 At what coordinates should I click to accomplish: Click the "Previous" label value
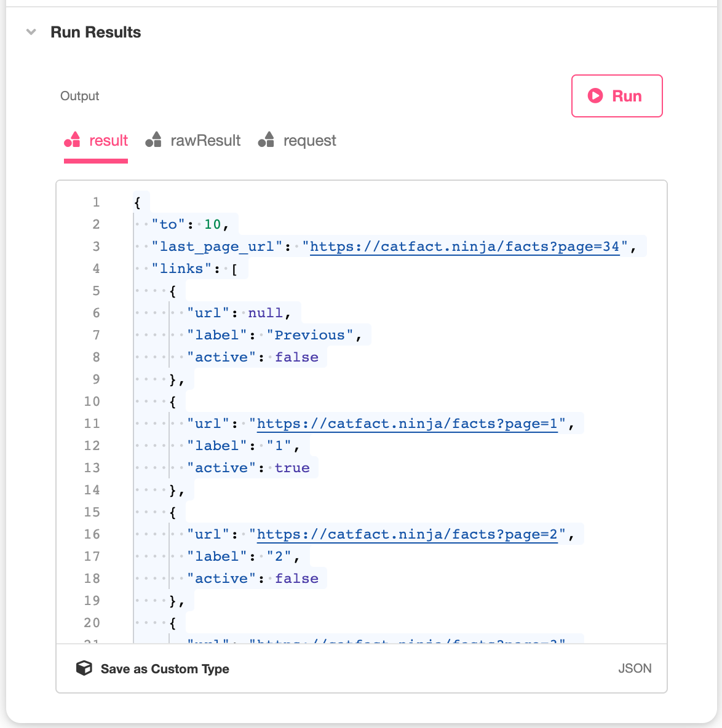(310, 334)
